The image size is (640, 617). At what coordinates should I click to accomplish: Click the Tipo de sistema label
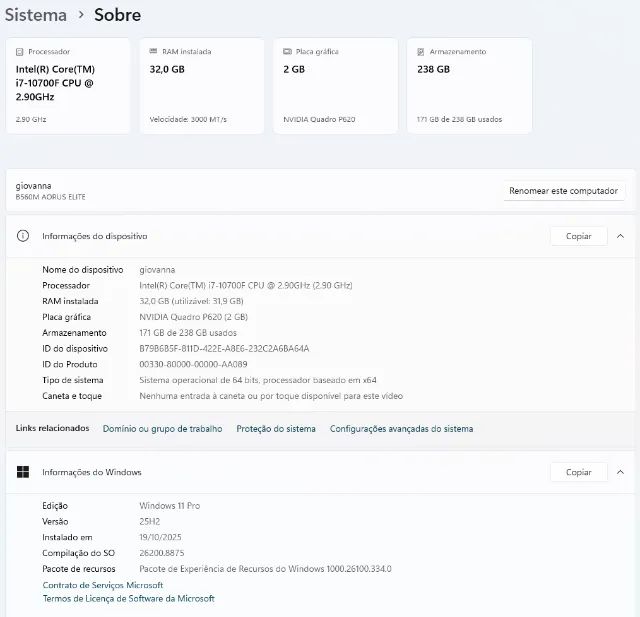coord(73,380)
